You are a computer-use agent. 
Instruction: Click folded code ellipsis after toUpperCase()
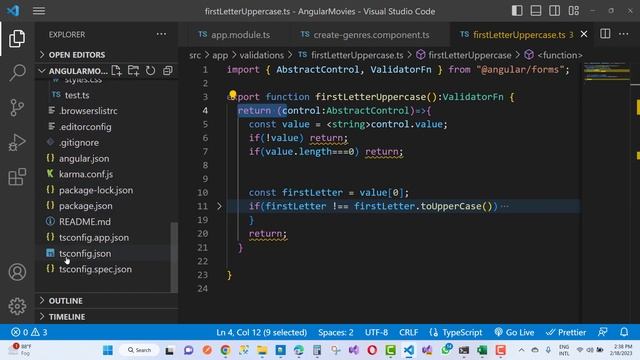[x=505, y=206]
